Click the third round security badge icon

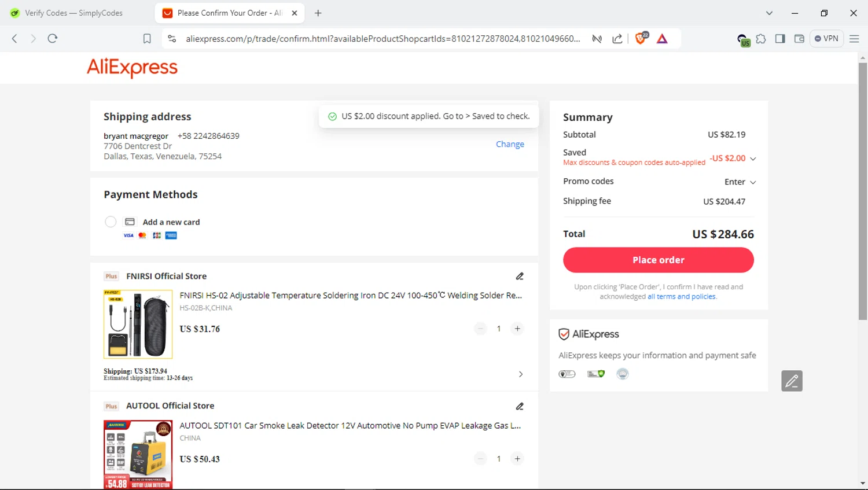(x=623, y=374)
